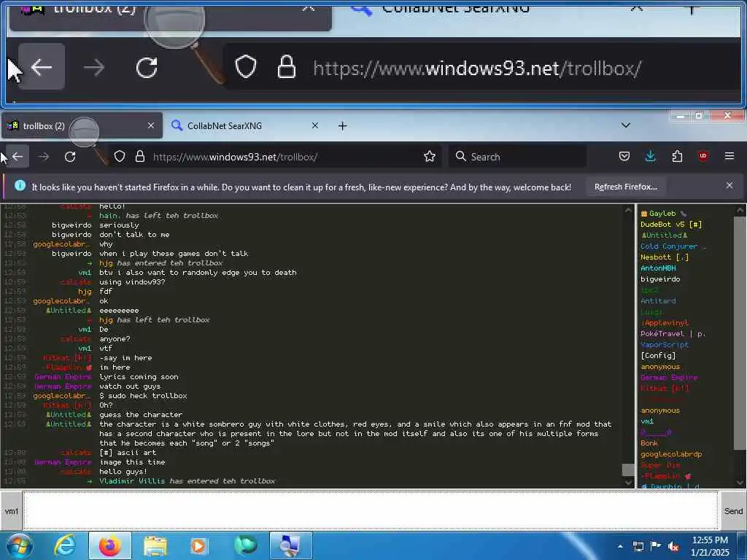Image resolution: width=747 pixels, height=560 pixels.
Task: Launch Internet Explorer from taskbar
Action: (65, 545)
